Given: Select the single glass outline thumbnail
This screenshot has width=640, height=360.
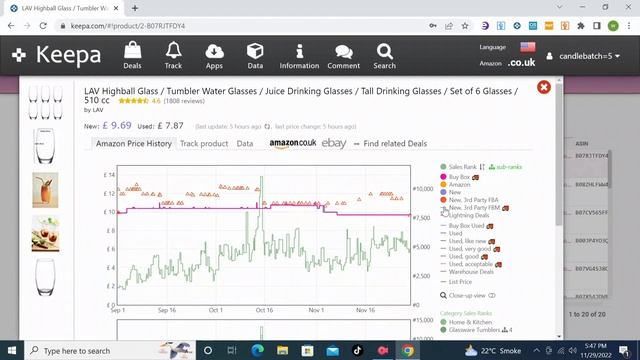Looking at the screenshot, I should pos(45,146).
